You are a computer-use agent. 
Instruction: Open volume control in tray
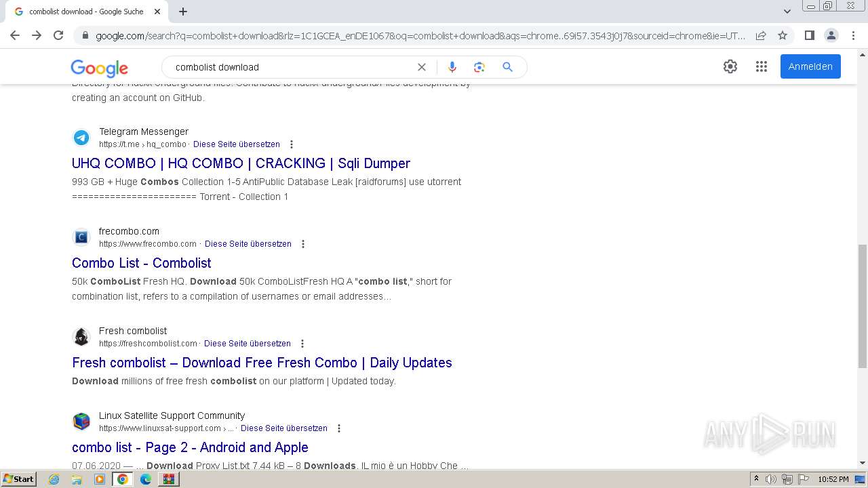click(x=771, y=479)
